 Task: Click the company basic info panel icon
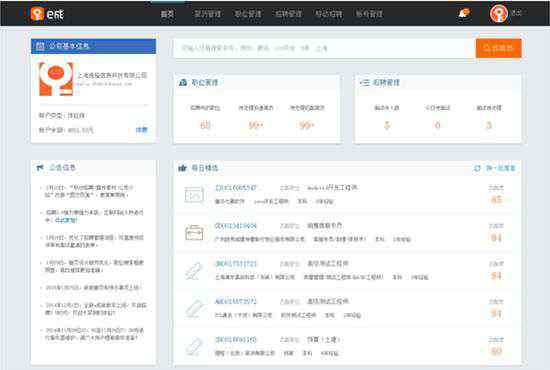point(40,46)
